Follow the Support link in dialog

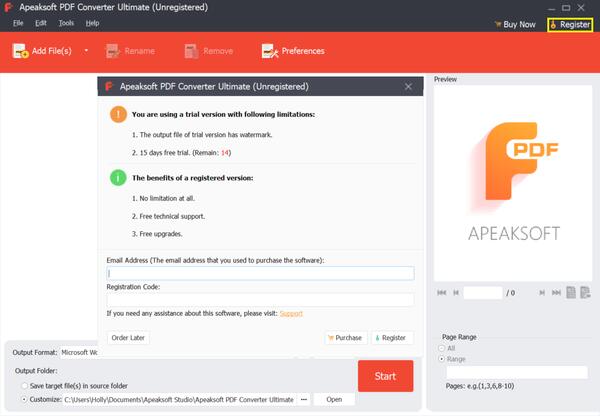coord(291,313)
